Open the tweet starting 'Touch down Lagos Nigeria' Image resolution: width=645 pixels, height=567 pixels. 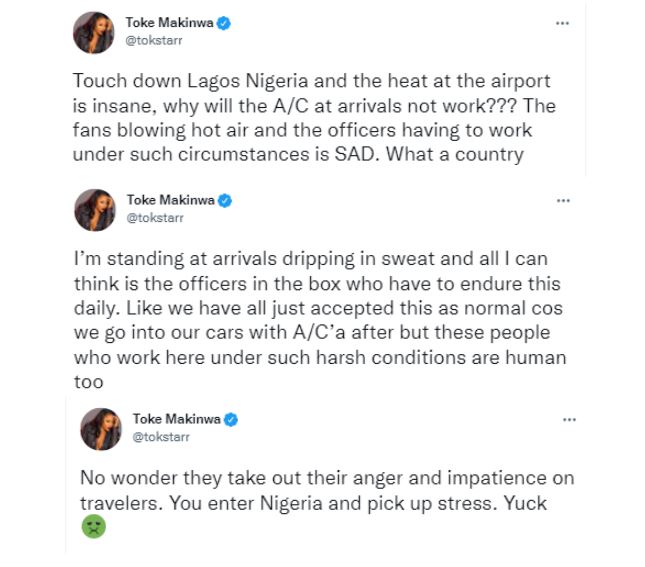(310, 117)
